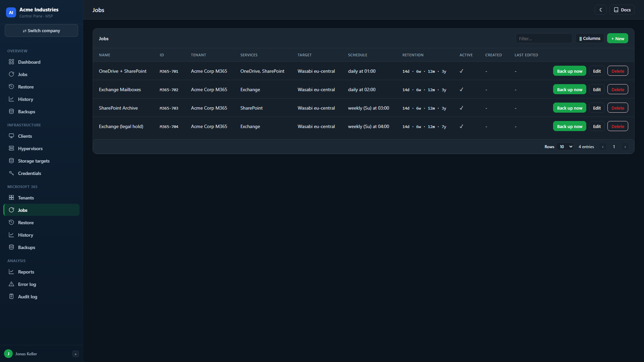The height and width of the screenshot is (362, 644).
Task: Sort by Schedule column header
Action: coord(358,55)
